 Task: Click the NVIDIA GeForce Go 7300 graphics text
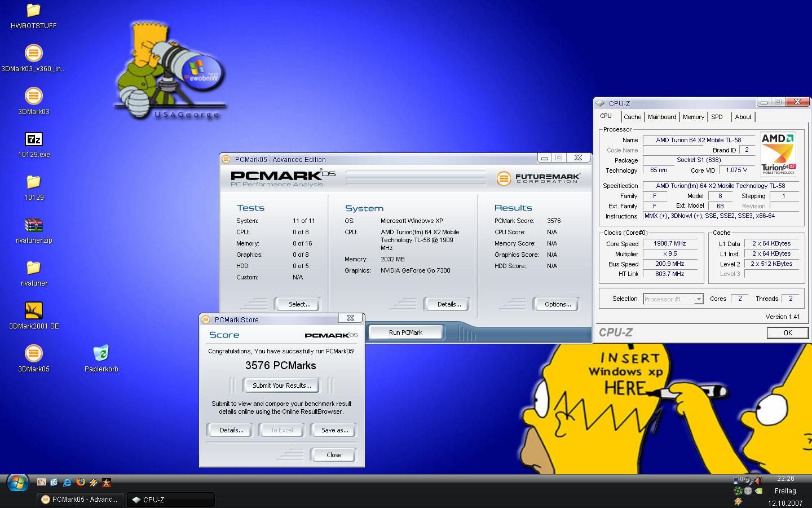coord(416,270)
